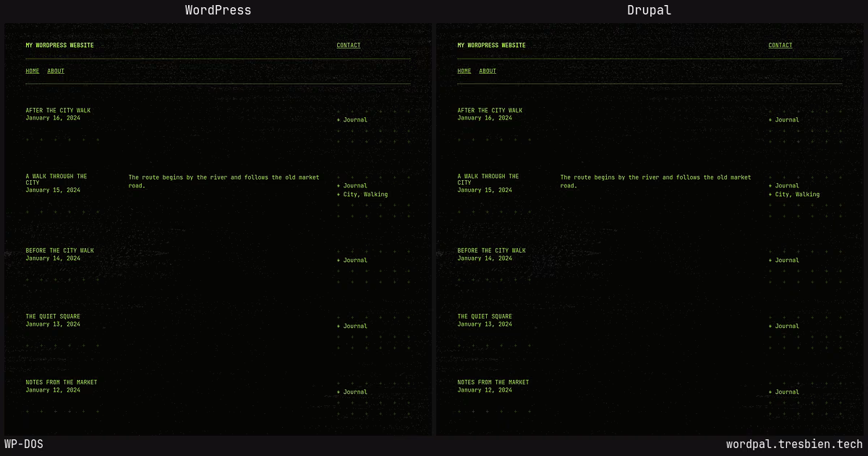Go to Home in the WordPress pane
This screenshot has height=456, width=868.
33,71
